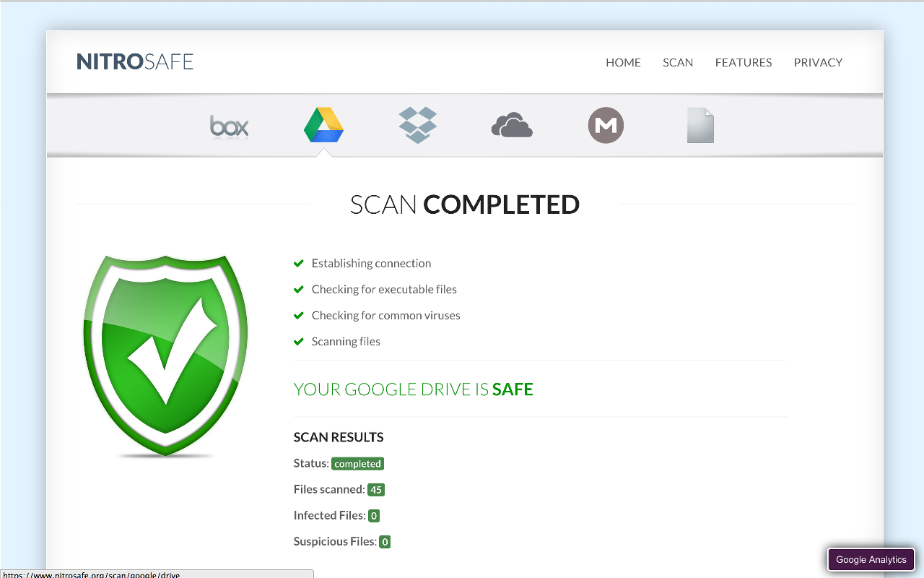
Task: Click the green 'completed' status badge
Action: [357, 464]
